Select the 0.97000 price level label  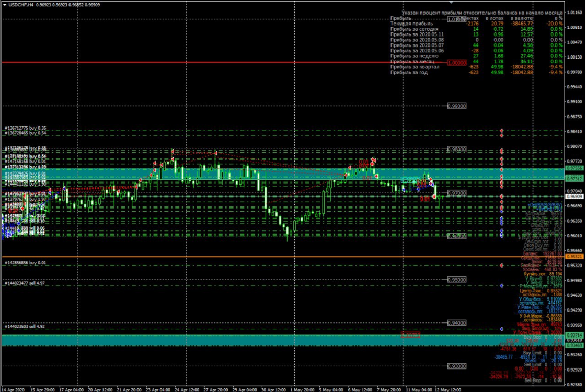457,193
